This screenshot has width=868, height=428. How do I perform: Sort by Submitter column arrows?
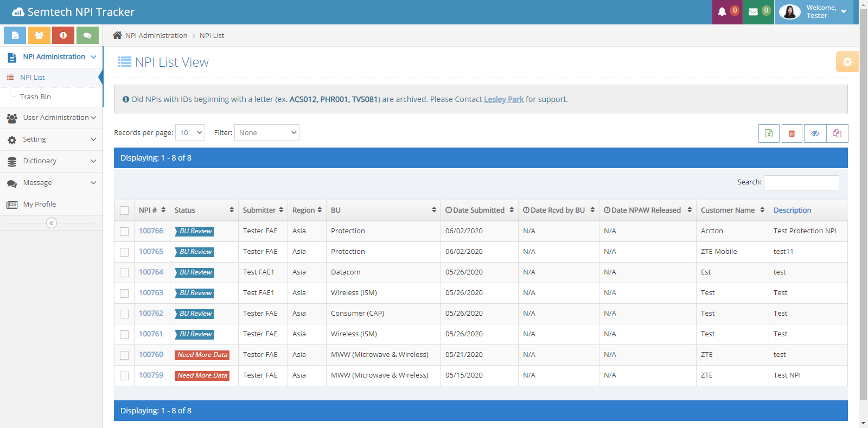[x=281, y=210]
